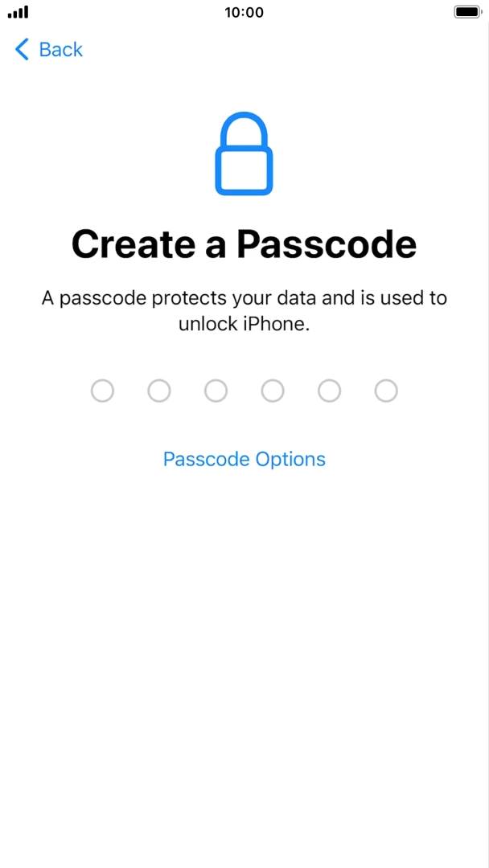Click the leftmost signal bar

pyautogui.click(x=8, y=15)
